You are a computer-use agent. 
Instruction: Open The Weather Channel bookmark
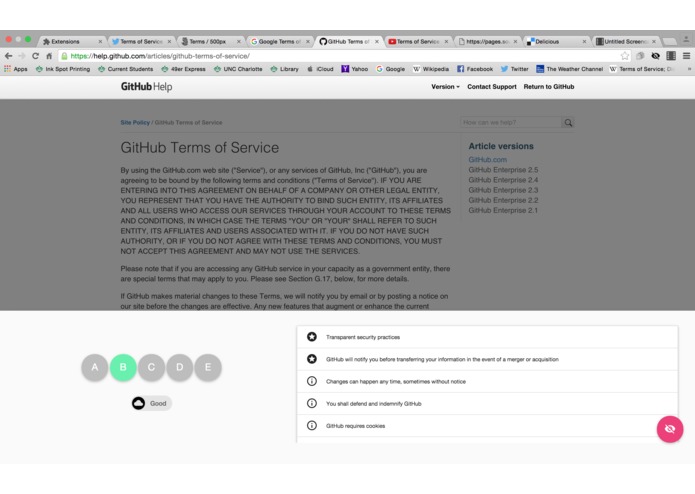coord(570,69)
